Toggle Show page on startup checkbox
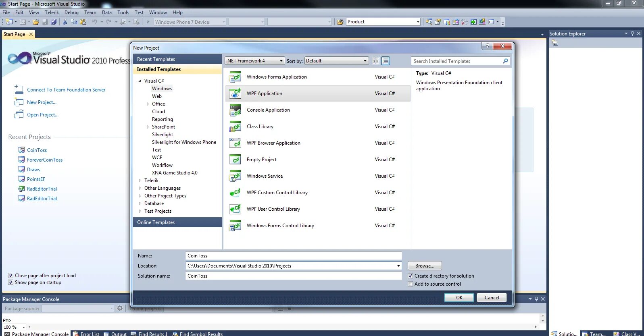The width and height of the screenshot is (644, 336). [x=10, y=282]
